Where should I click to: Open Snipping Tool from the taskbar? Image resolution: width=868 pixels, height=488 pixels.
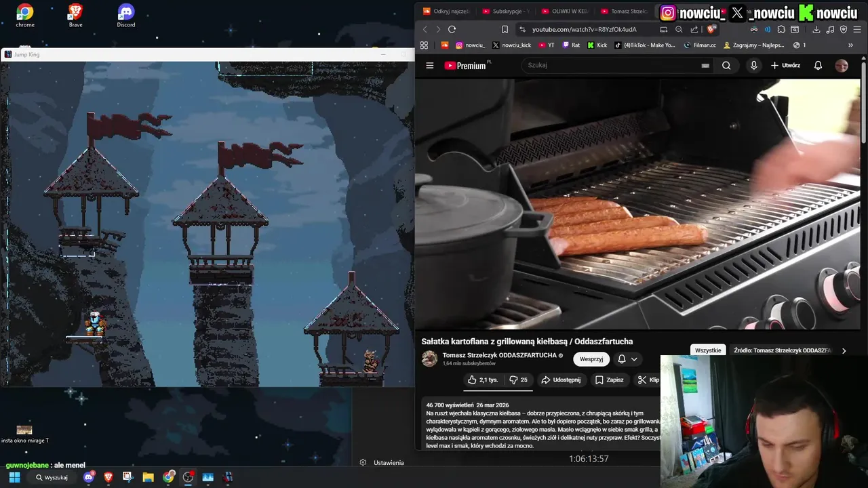pos(128,477)
